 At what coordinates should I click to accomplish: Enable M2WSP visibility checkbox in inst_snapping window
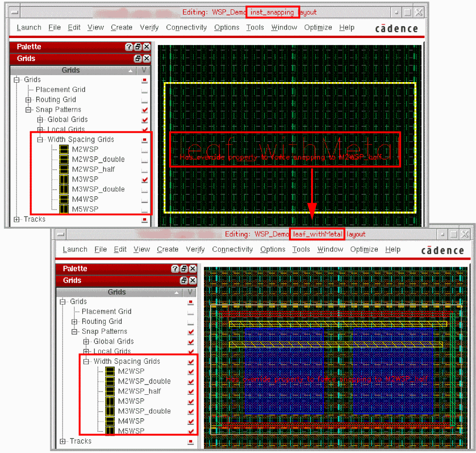tap(145, 150)
